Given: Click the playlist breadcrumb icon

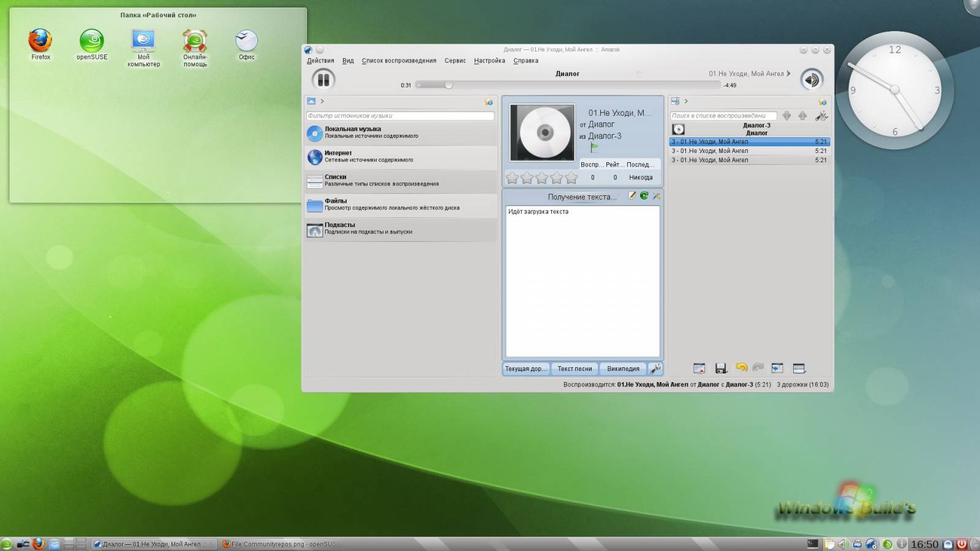Looking at the screenshot, I should 675,101.
